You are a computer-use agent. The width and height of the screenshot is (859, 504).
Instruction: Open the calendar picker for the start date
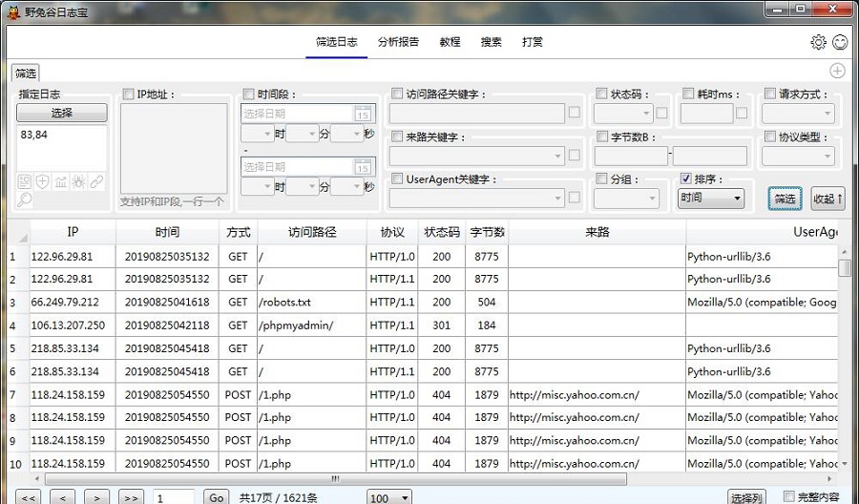pos(363,114)
